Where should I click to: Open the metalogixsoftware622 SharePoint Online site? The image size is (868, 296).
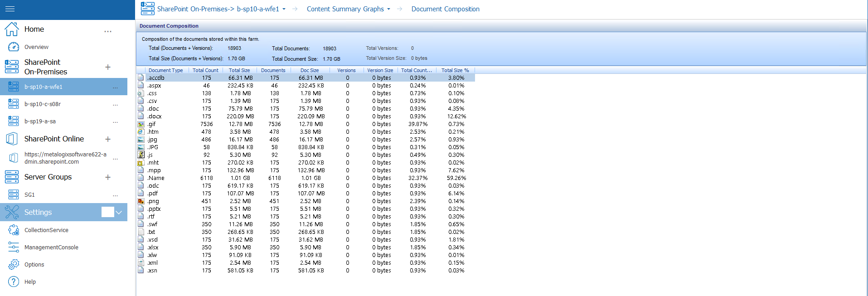click(x=65, y=158)
